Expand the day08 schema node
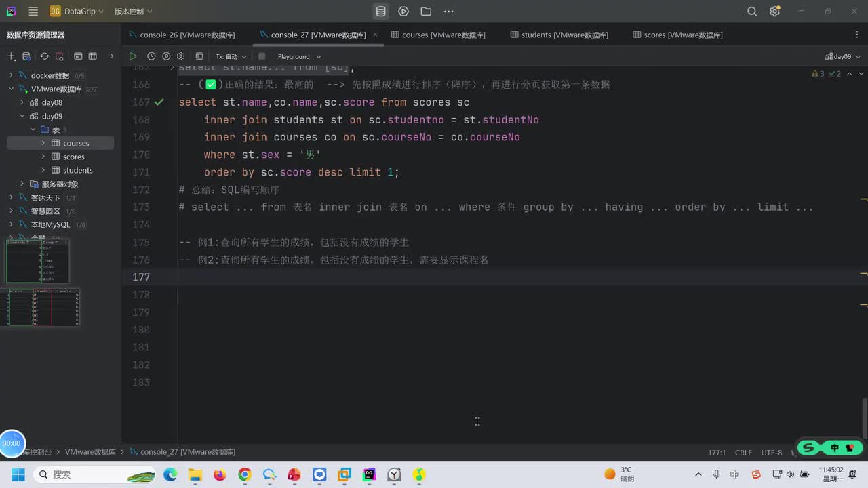The width and height of the screenshot is (868, 488). tap(22, 102)
